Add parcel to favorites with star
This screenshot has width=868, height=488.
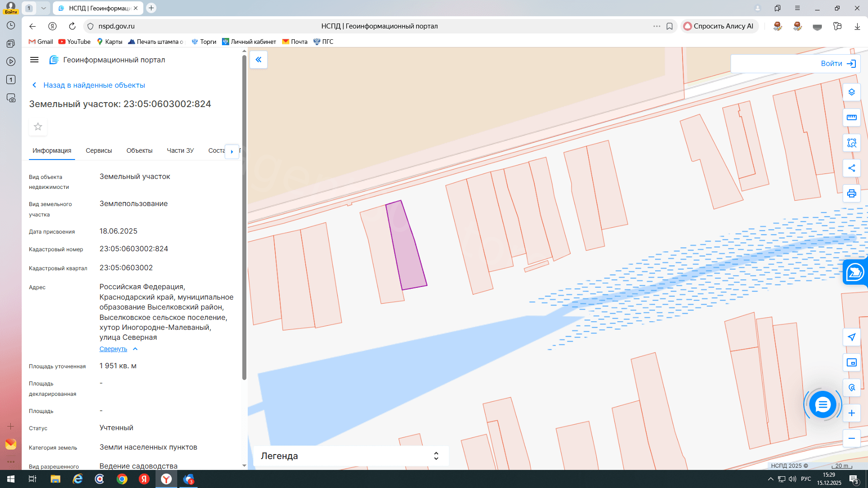click(38, 127)
